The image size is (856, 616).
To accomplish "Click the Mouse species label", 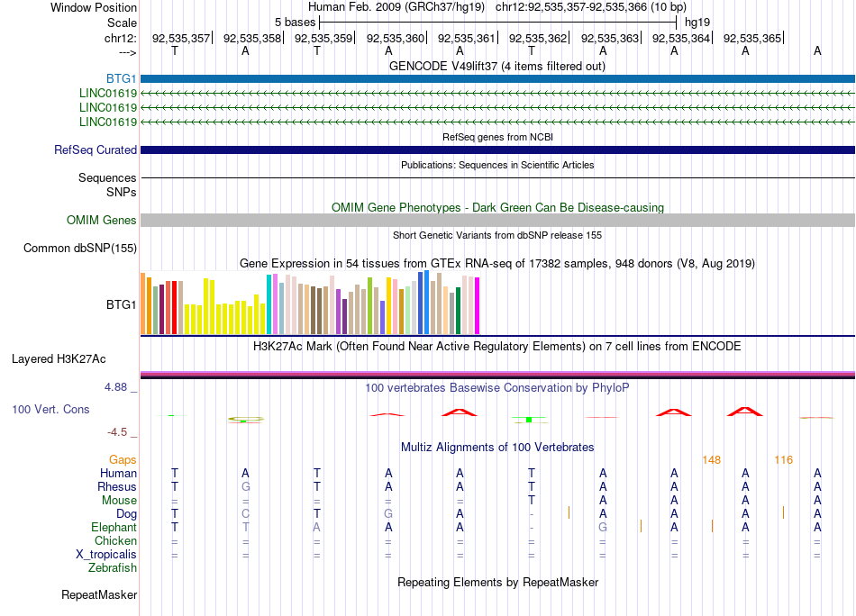I will click(119, 501).
